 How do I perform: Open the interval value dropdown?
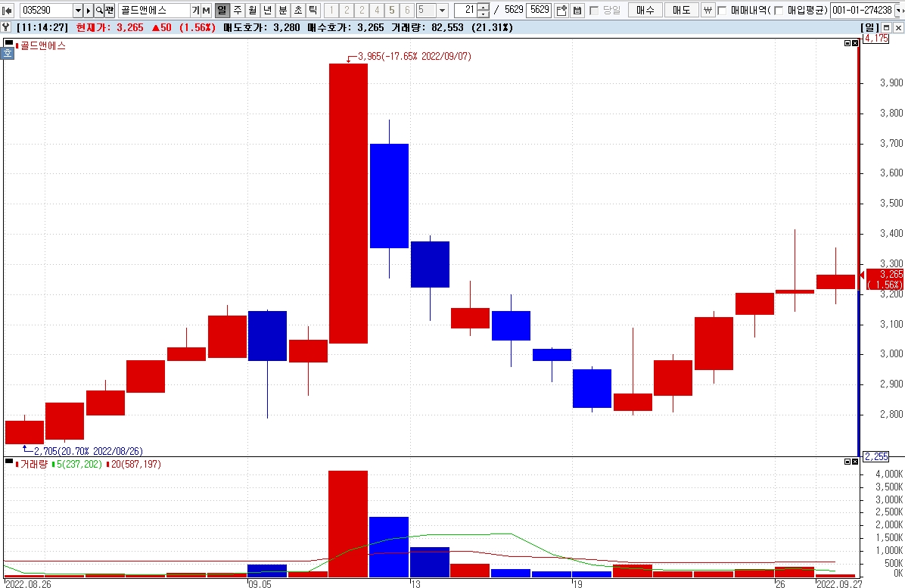click(442, 11)
